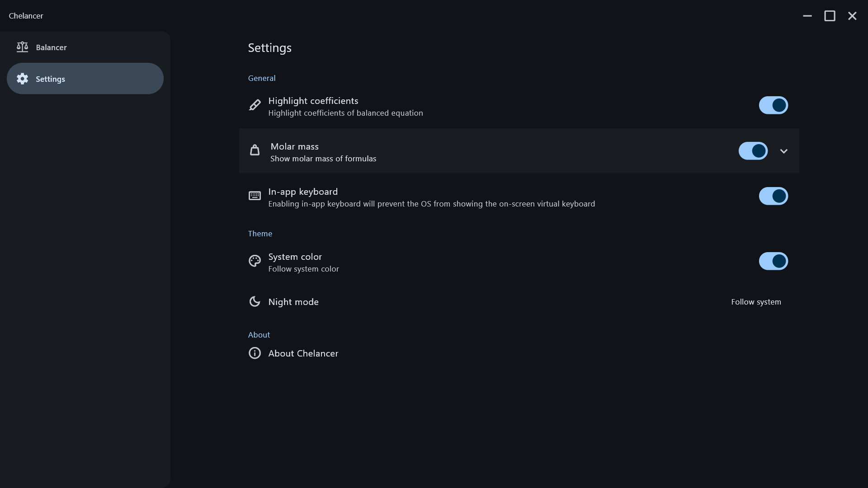Click the System color palette icon
This screenshot has height=488, width=868.
point(255,261)
